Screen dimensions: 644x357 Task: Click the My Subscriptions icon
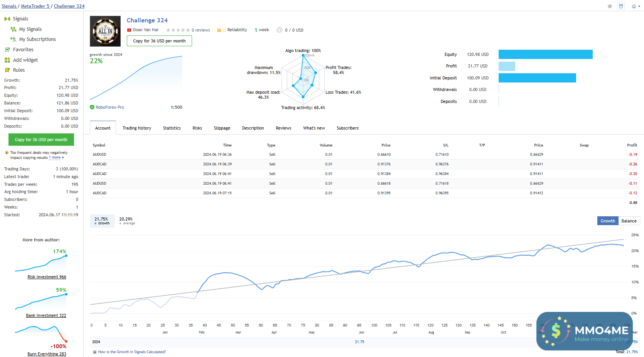pyautogui.click(x=13, y=39)
